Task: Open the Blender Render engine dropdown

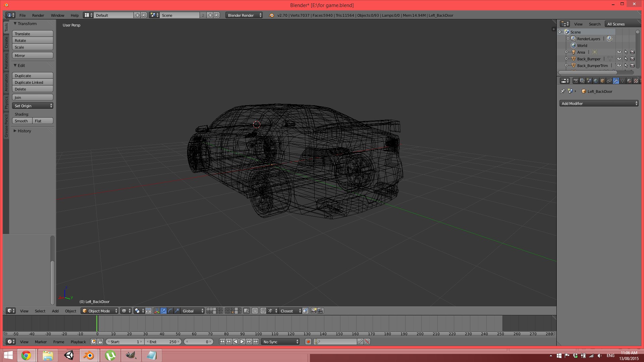Action: click(x=244, y=15)
